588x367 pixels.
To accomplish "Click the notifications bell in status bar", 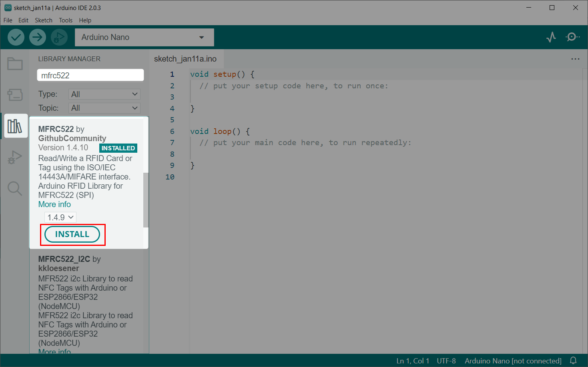I will 573,361.
